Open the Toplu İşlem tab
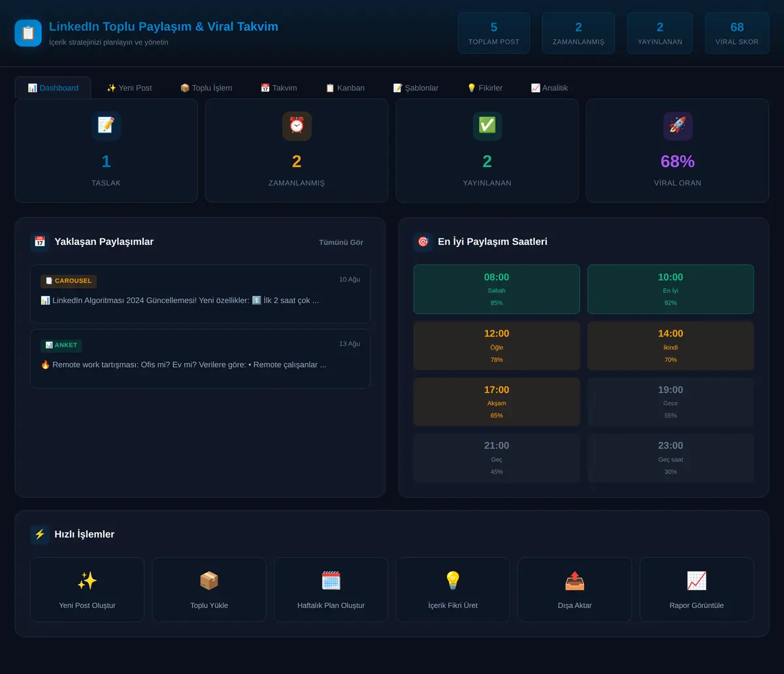784x674 pixels. click(206, 88)
